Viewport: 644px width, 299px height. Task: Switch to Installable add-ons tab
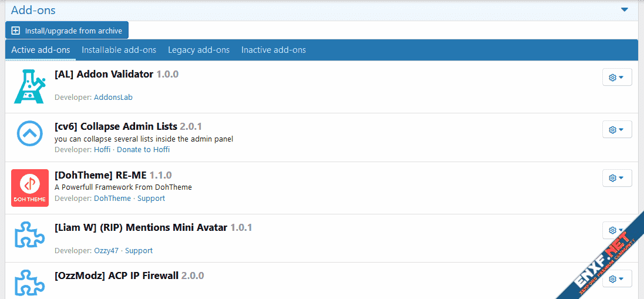pyautogui.click(x=119, y=50)
